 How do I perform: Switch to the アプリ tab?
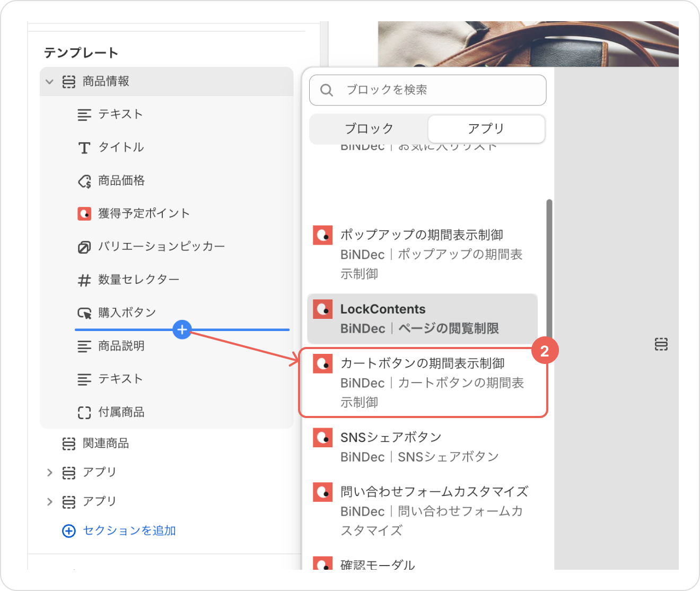coord(486,129)
